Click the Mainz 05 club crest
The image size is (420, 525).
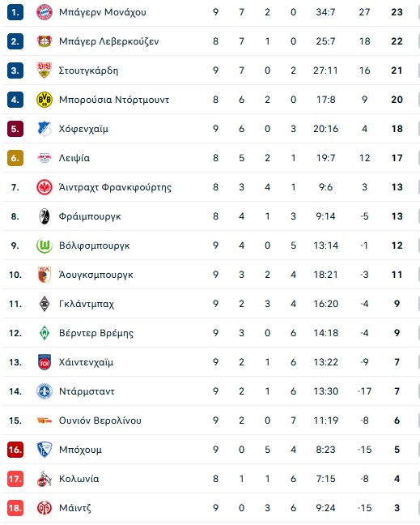[x=45, y=508]
